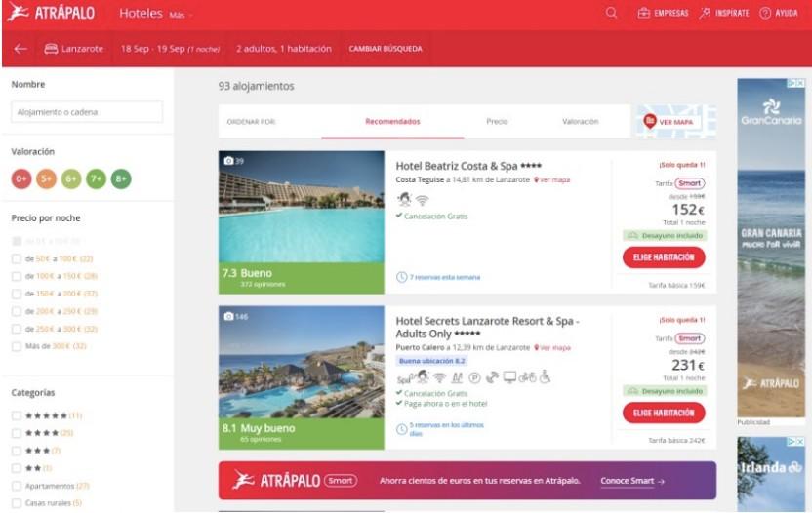Viewport: 812px width, 513px height.
Task: Click Cambiar Búsqueda
Action: pos(386,49)
